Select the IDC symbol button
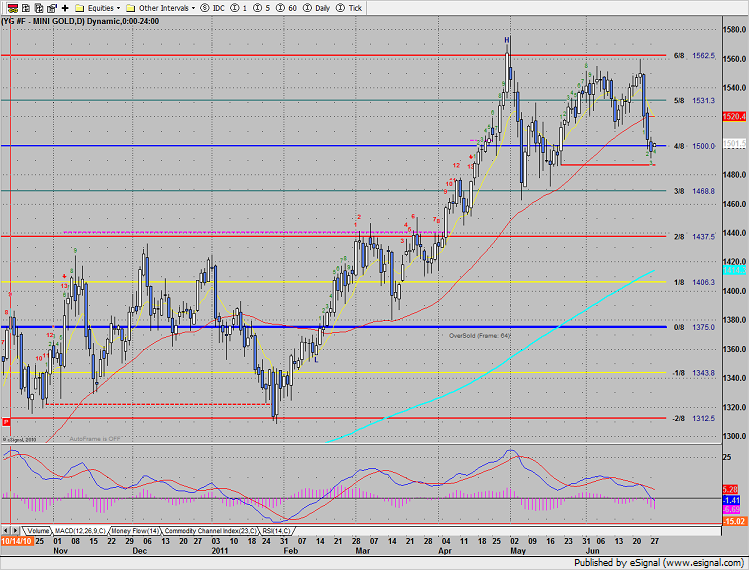 tap(213, 8)
